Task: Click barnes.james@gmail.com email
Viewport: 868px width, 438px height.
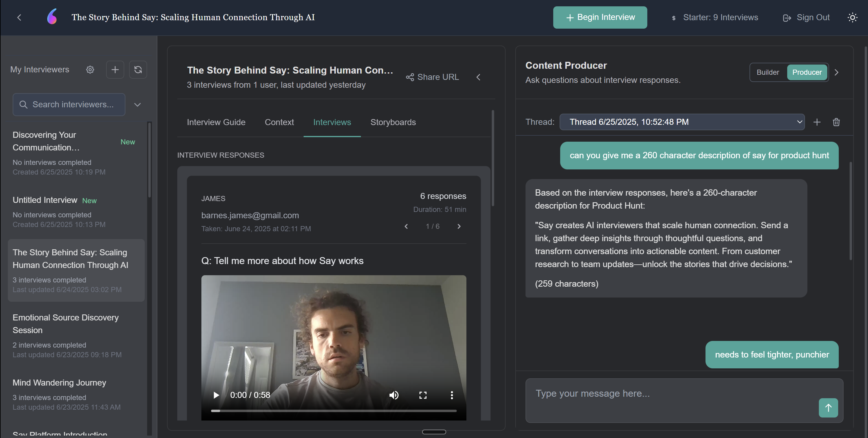Action: pos(250,215)
